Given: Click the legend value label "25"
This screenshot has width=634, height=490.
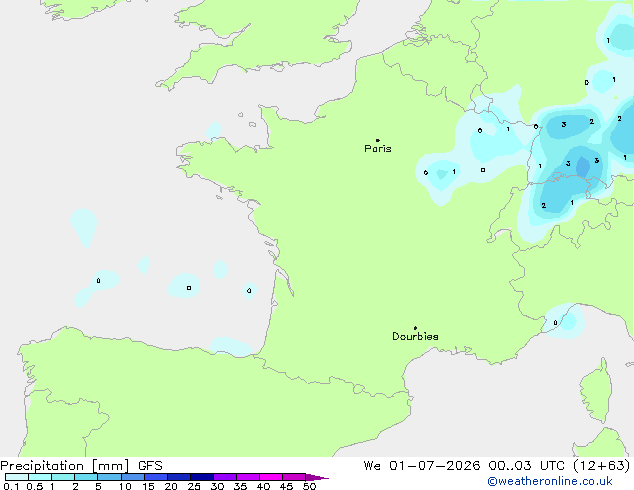Looking at the screenshot, I should (x=194, y=486).
